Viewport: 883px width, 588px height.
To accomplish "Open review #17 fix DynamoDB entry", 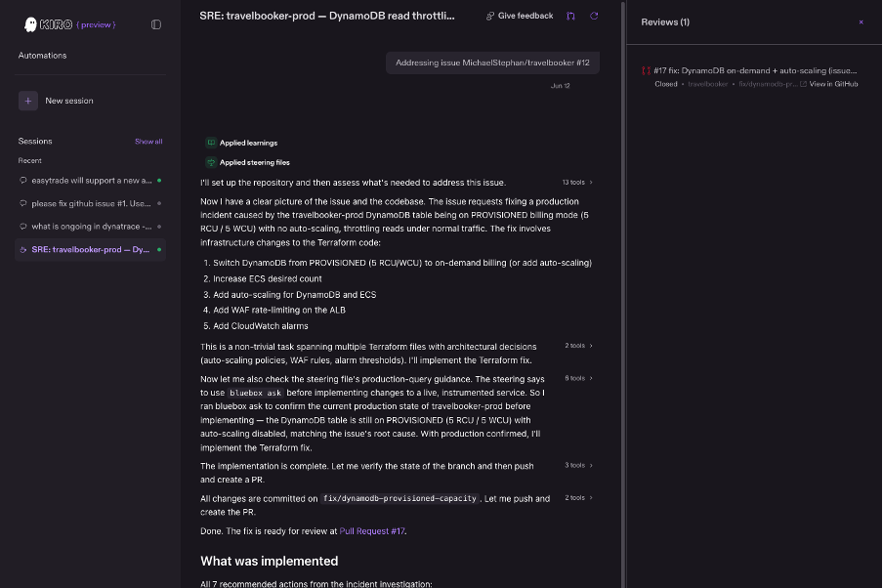I will point(755,71).
